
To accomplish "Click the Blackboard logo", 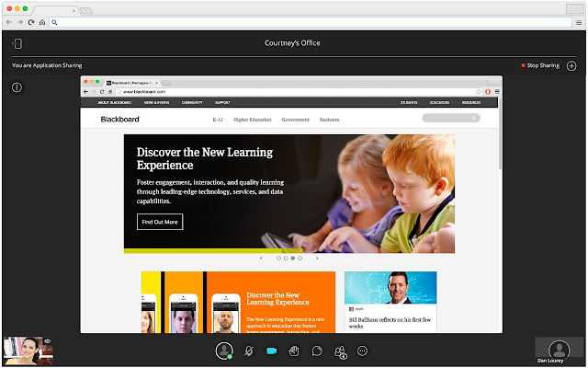I will (x=119, y=120).
